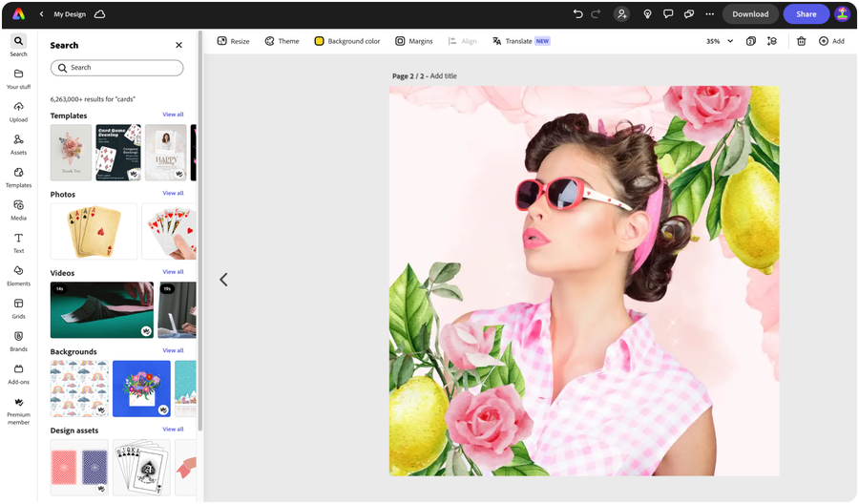Click the delete page trash icon

pos(801,41)
